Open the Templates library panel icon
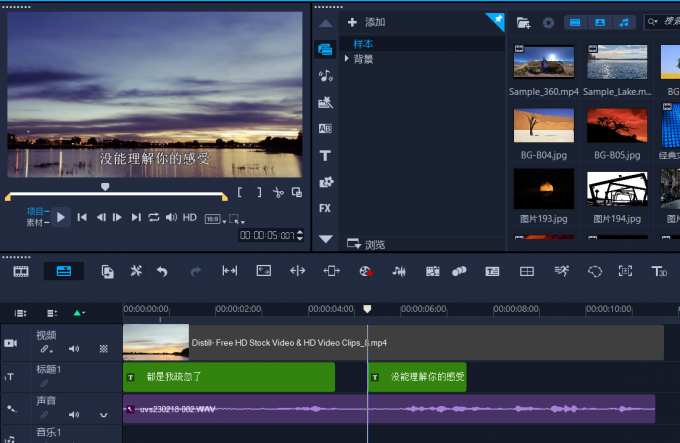The width and height of the screenshot is (680, 443). 325,103
